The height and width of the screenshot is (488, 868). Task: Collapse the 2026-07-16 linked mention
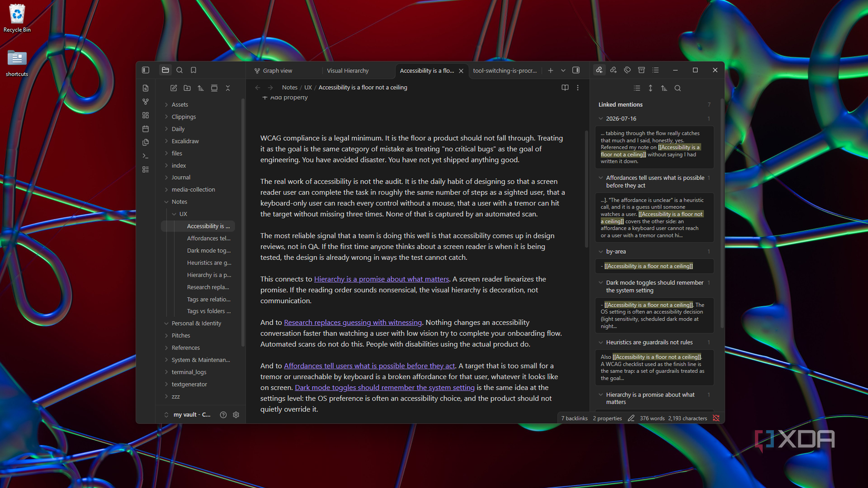601,119
